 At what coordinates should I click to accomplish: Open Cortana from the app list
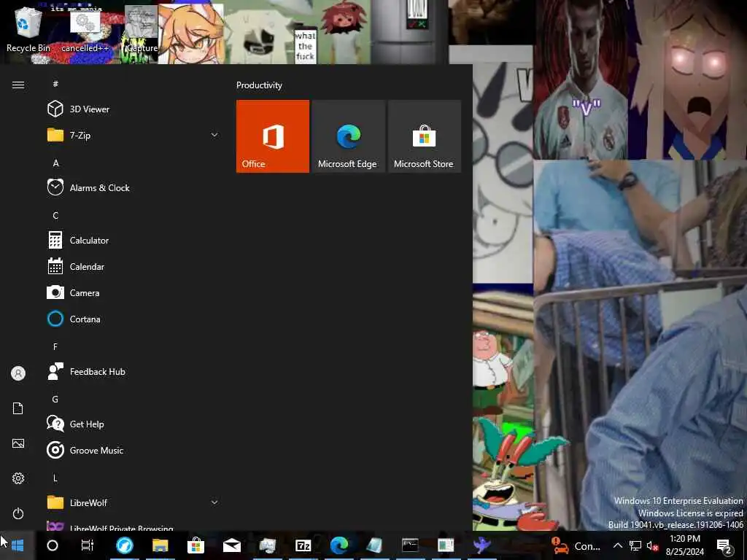tap(133, 319)
